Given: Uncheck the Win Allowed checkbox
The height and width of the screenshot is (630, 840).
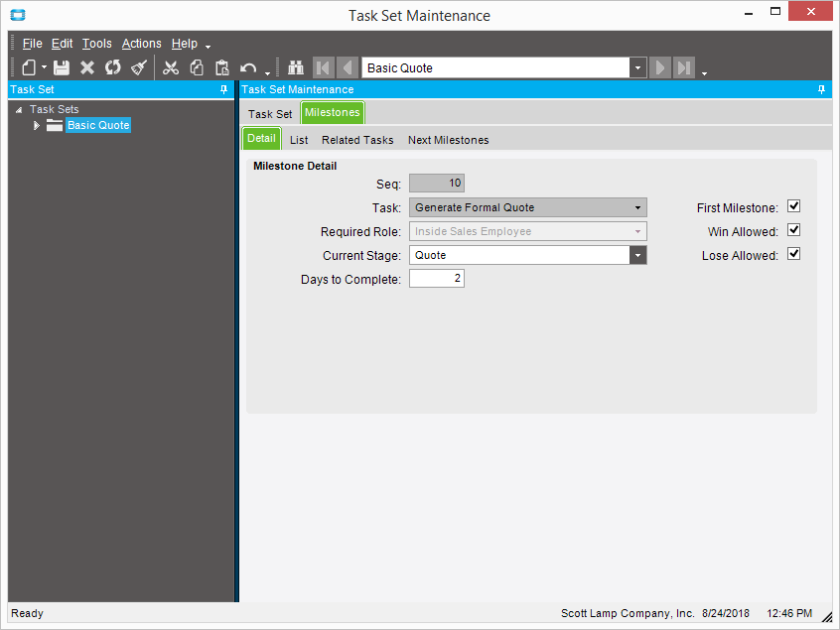Looking at the screenshot, I should (x=794, y=230).
